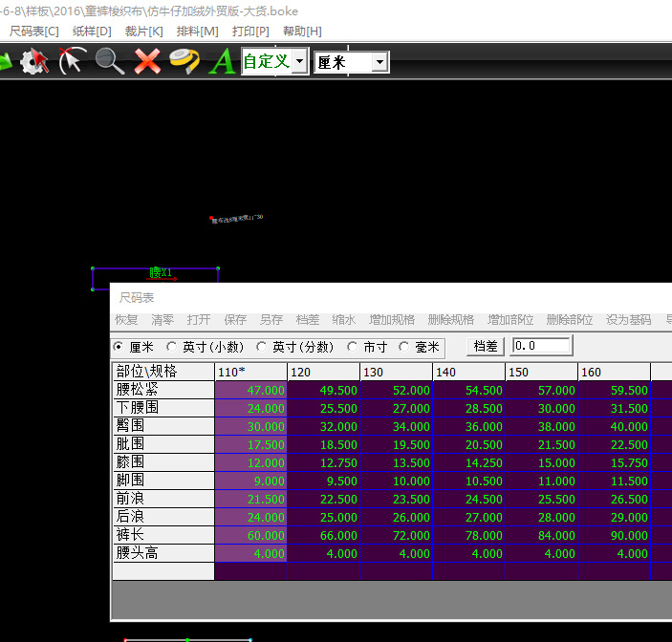
Task: Select the 英寸(小数) radio button
Action: click(173, 347)
